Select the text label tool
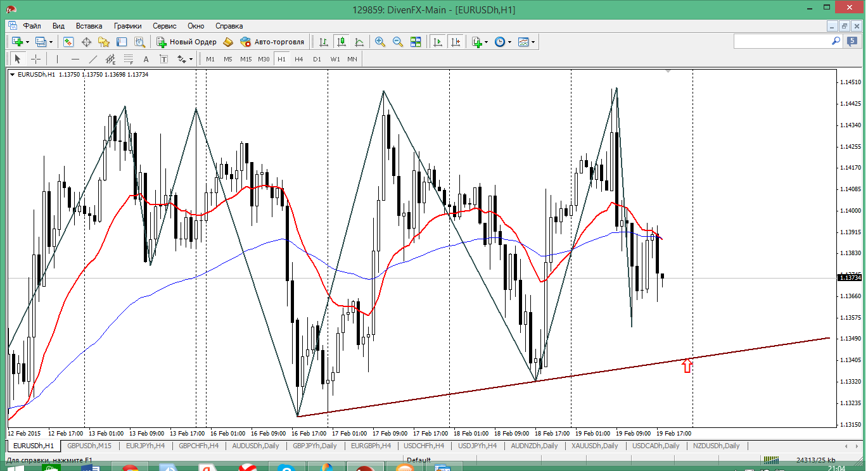 (x=146, y=59)
